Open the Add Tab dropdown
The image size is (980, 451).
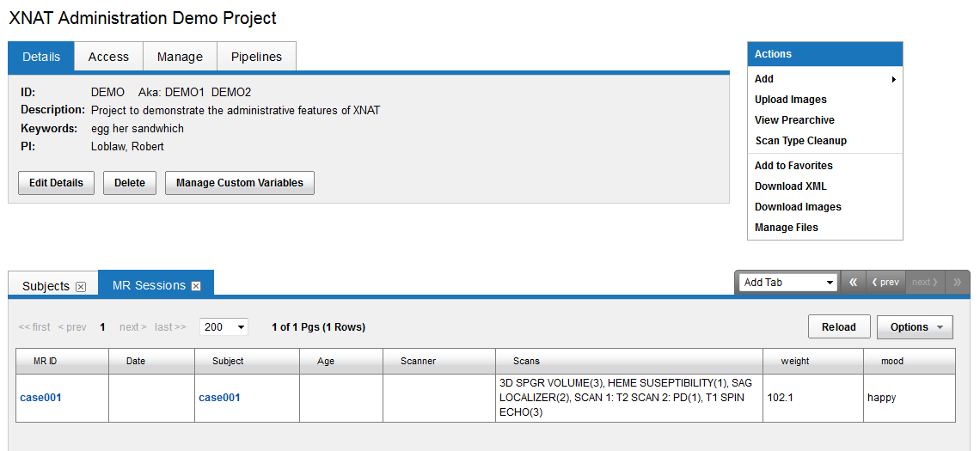(788, 282)
